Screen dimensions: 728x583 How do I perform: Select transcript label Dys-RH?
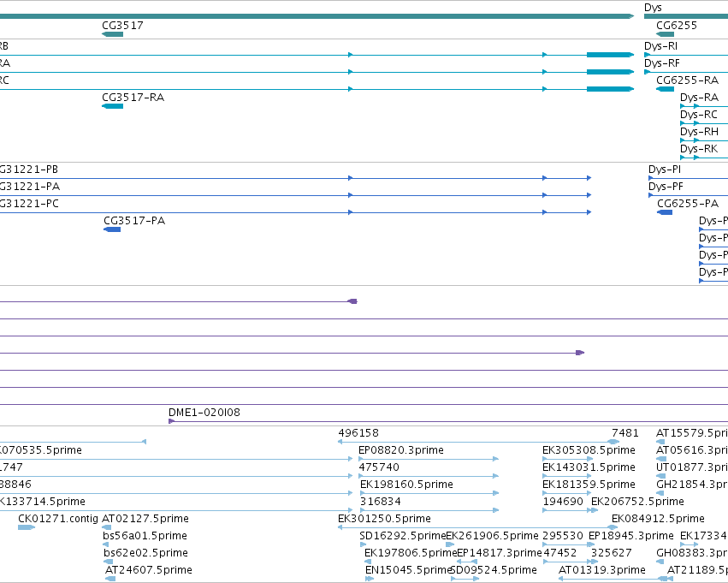coord(699,132)
